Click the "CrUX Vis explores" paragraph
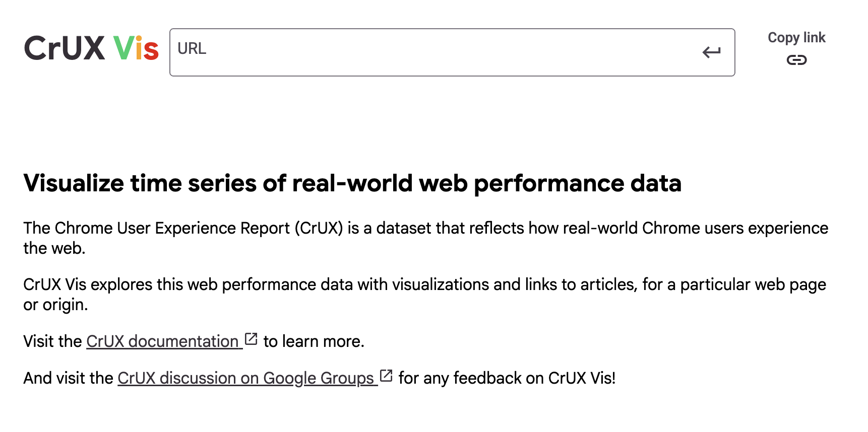 pyautogui.click(x=424, y=285)
